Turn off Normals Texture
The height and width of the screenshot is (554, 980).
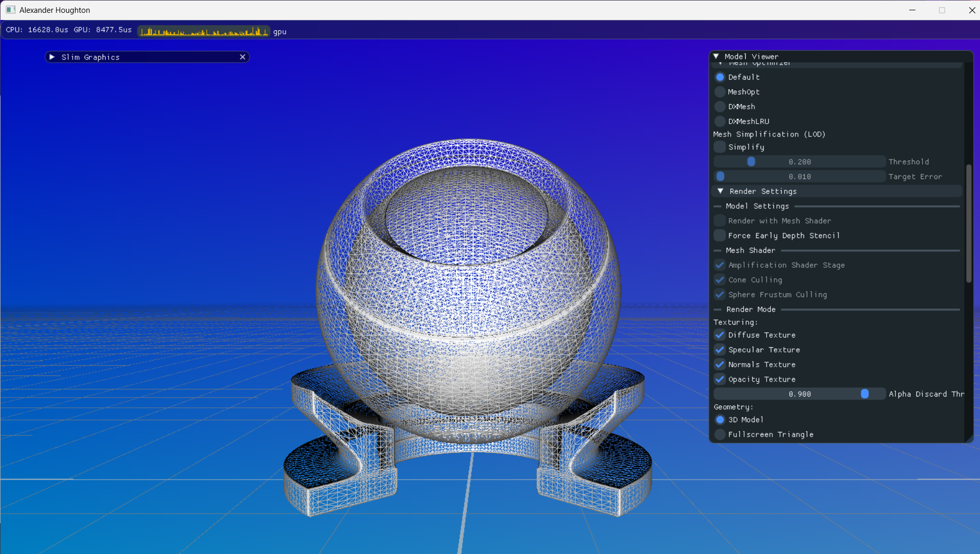pyautogui.click(x=720, y=365)
